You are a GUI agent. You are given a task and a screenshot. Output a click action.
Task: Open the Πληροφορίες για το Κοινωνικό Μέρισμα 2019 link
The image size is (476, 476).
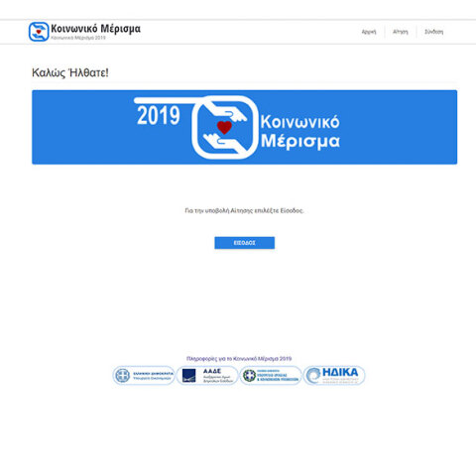tap(239, 359)
